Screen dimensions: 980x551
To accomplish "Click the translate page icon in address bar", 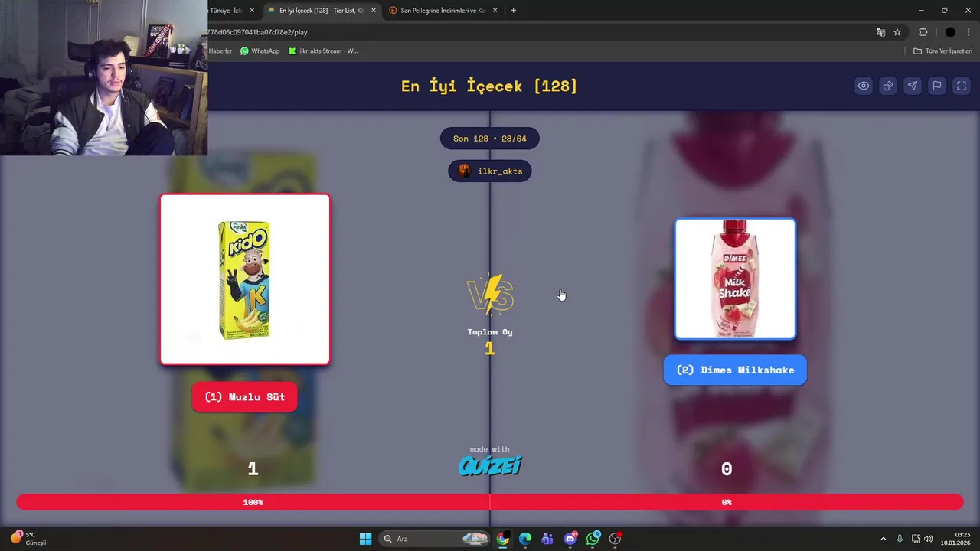I will 880,32.
